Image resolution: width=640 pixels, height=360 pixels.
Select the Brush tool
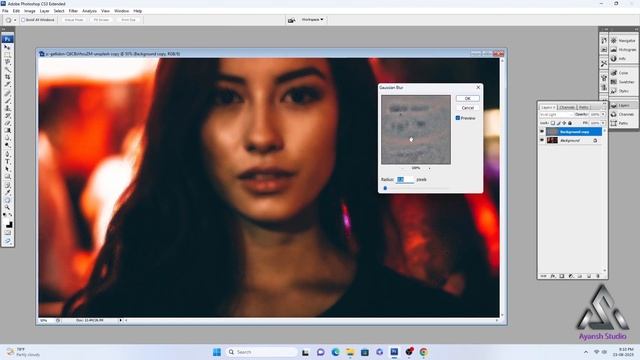point(7,100)
